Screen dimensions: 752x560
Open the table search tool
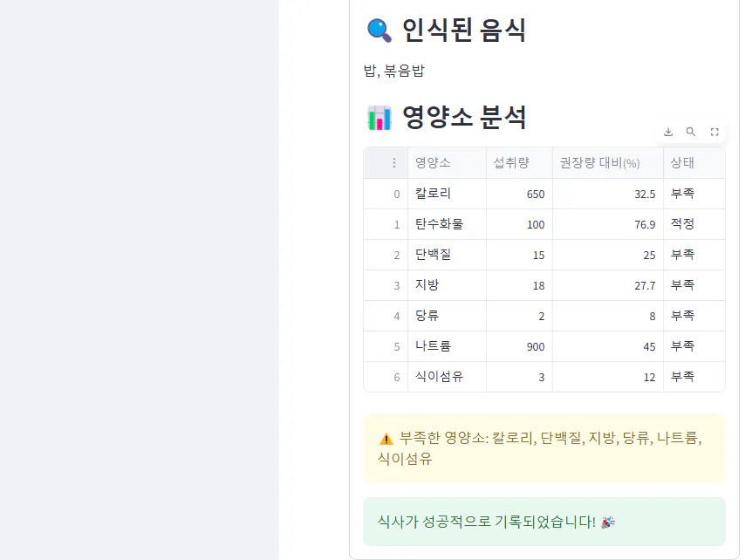pos(691,131)
